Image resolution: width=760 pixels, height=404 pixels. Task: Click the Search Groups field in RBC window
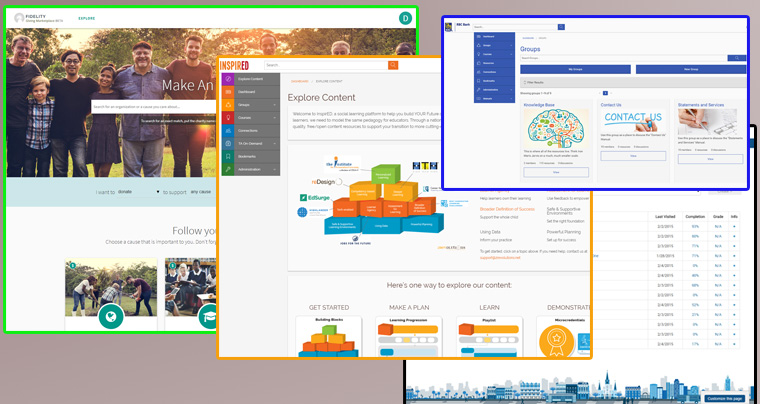pos(624,58)
